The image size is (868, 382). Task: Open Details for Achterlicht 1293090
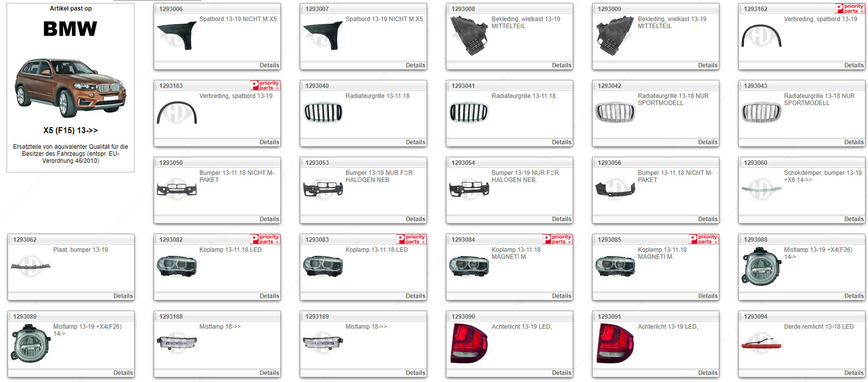562,373
